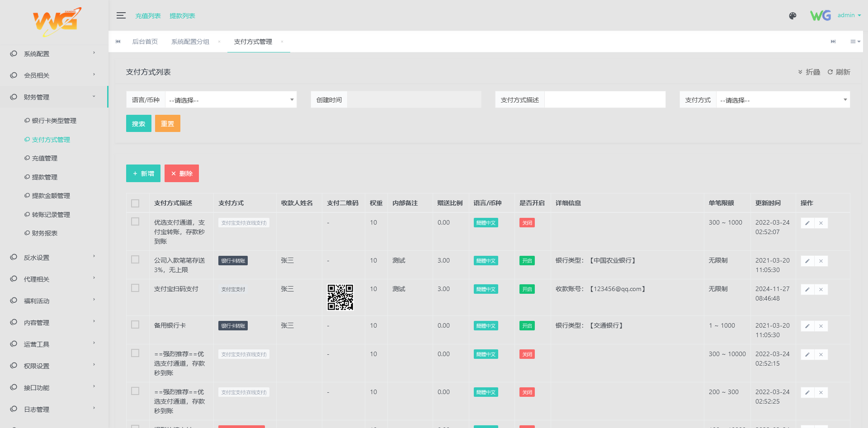Click the green 搜索 button
This screenshot has height=428, width=868.
[x=138, y=123]
